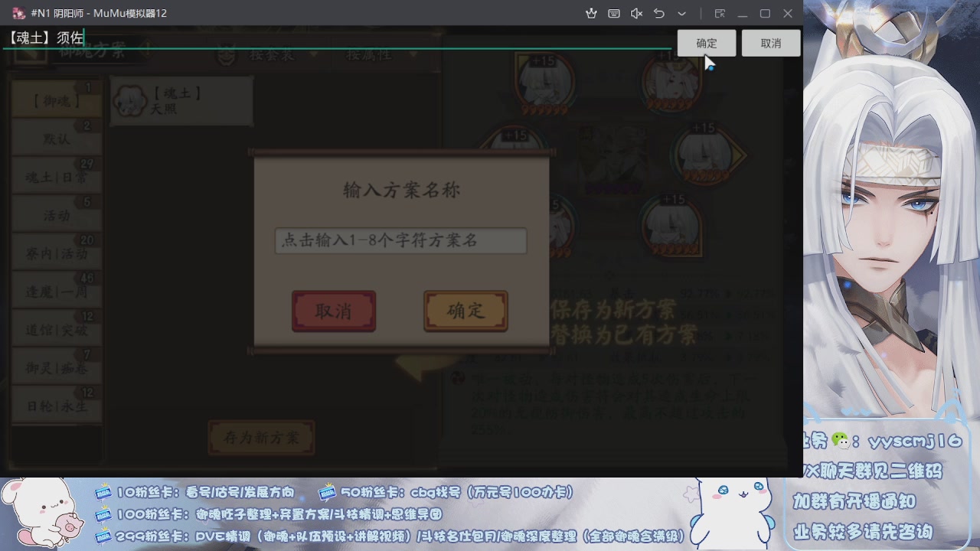
Task: Open the 按属性 filter dropdown
Action: tap(381, 54)
